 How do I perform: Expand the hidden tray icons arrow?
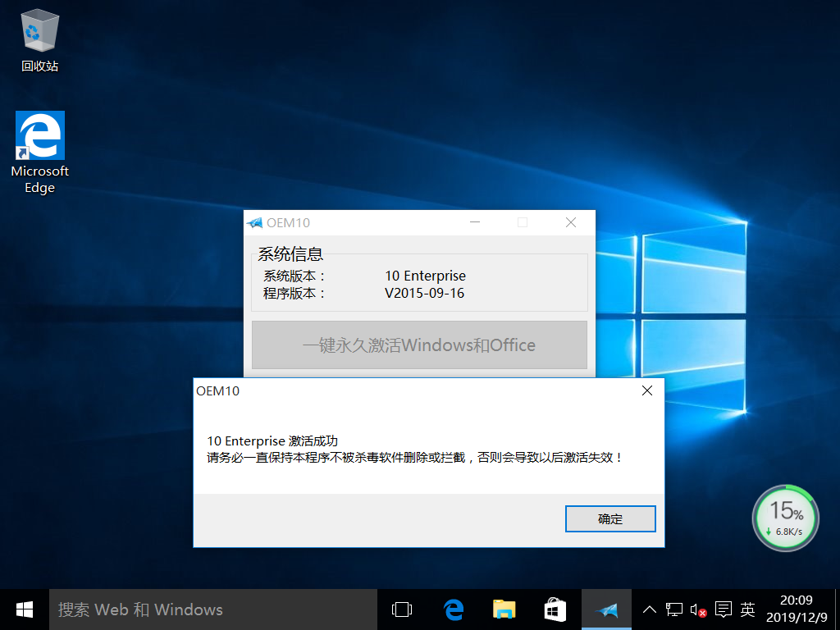click(649, 609)
